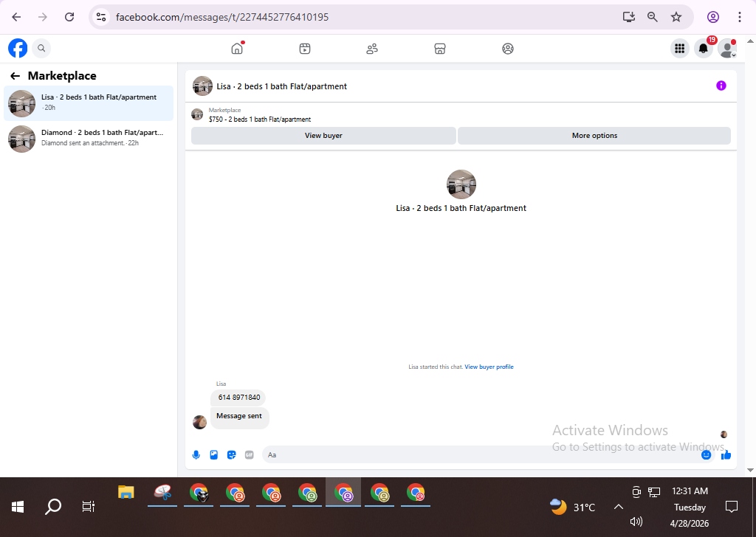Viewport: 756px width, 537px height.
Task: Attach a file with the image icon
Action: (214, 454)
